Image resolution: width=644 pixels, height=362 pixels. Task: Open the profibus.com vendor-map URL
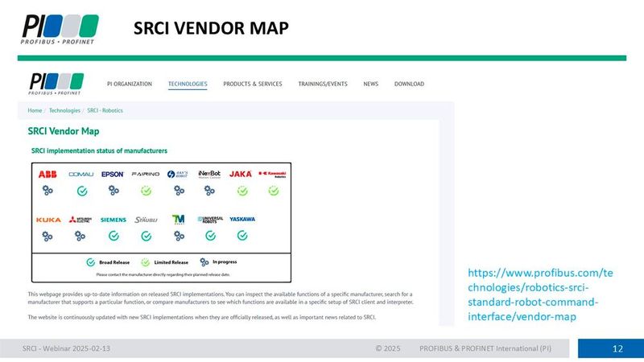pos(540,294)
